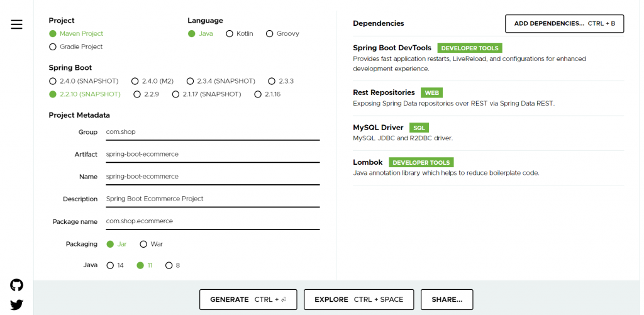644x315 pixels.
Task: Edit the Group input field
Action: (212, 132)
